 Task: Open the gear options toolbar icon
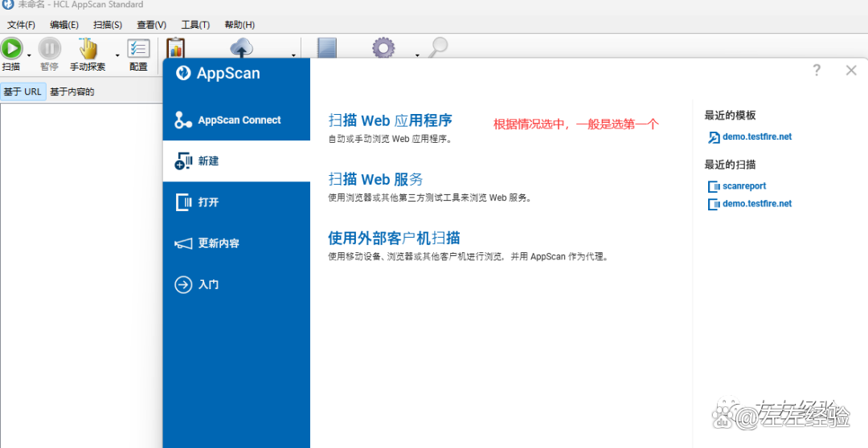tap(383, 47)
